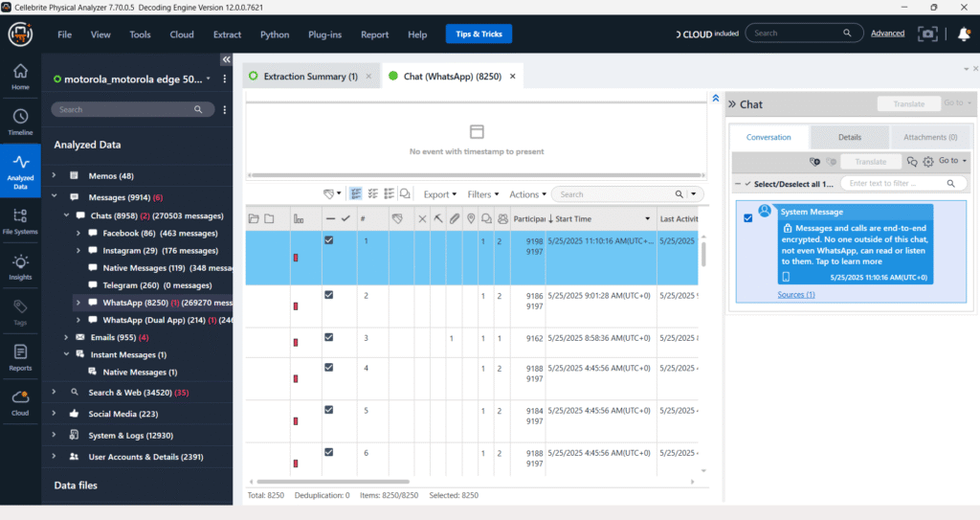
Task: Open the Home sidebar section
Action: [21, 77]
